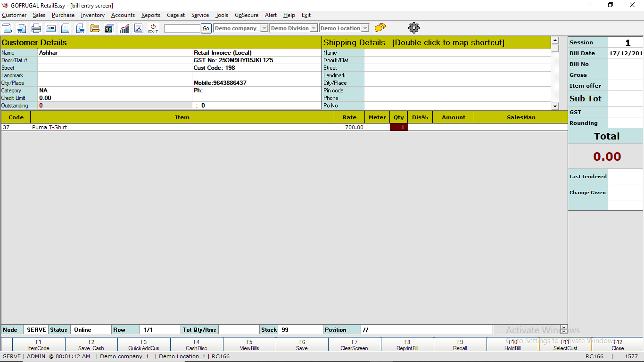Open the Tools menu
Screen dimensions: 644x362
click(x=222, y=15)
